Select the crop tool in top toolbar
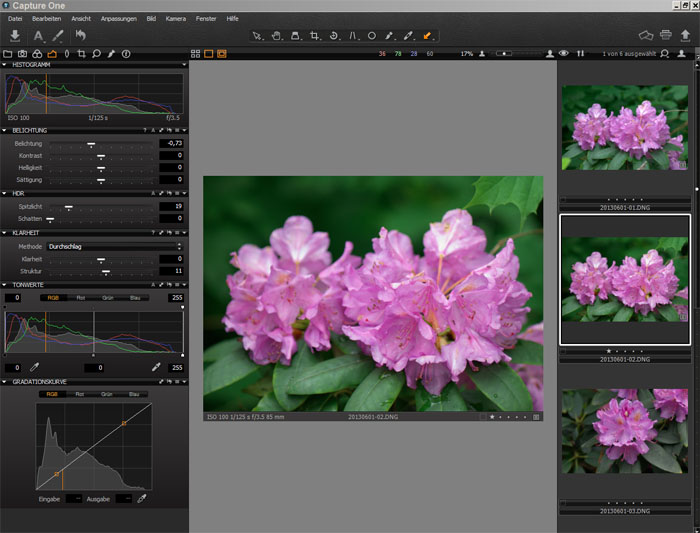700x533 pixels. (x=315, y=36)
